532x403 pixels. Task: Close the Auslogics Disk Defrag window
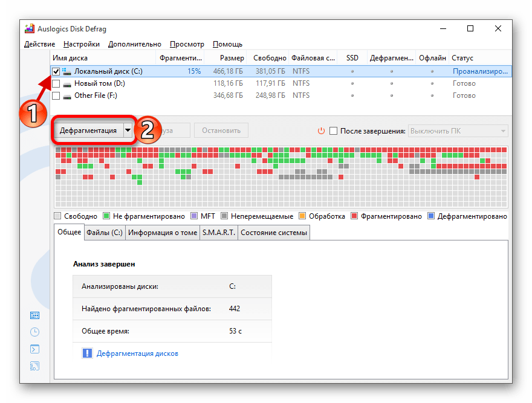pyautogui.click(x=498, y=28)
